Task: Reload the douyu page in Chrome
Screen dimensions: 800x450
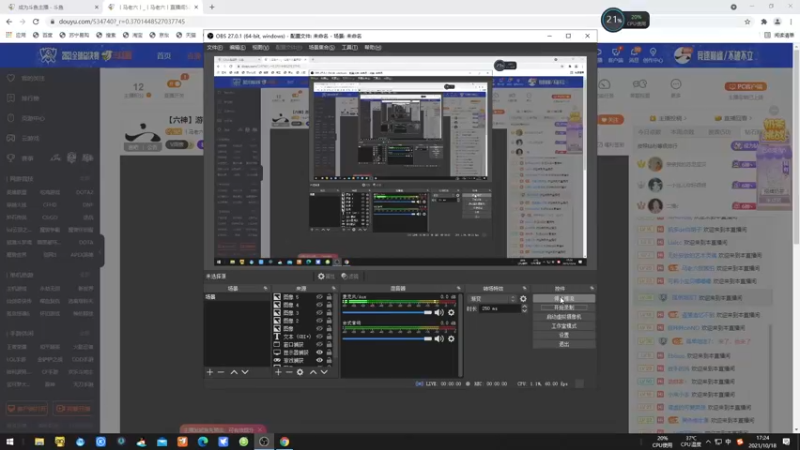Action: [36, 21]
